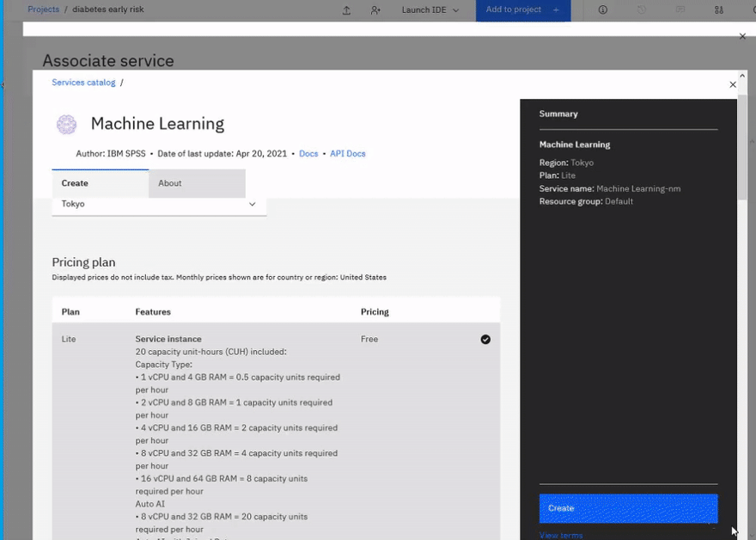The width and height of the screenshot is (756, 540).
Task: Click the Create button in Summary panel
Action: coord(628,508)
